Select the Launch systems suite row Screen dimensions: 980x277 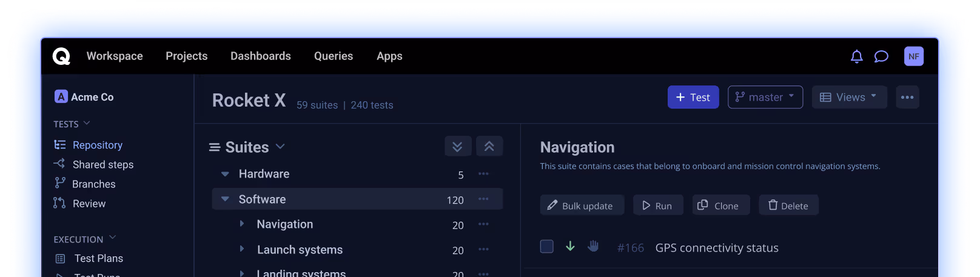coord(357,250)
